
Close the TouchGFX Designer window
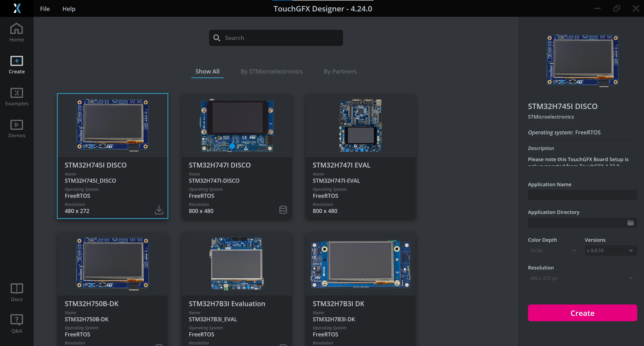(636, 9)
